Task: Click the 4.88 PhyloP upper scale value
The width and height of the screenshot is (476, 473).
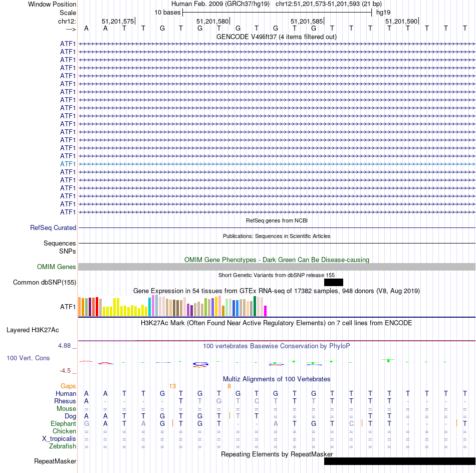Action: [64, 346]
